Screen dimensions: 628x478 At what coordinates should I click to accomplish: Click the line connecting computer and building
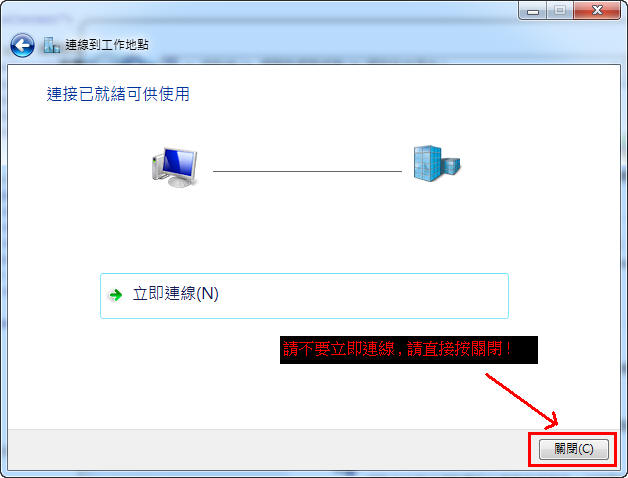click(307, 171)
